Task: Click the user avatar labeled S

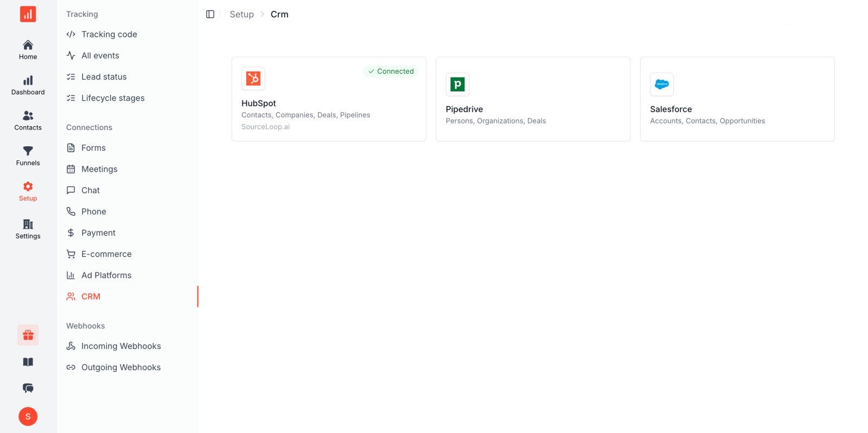Action: point(28,417)
